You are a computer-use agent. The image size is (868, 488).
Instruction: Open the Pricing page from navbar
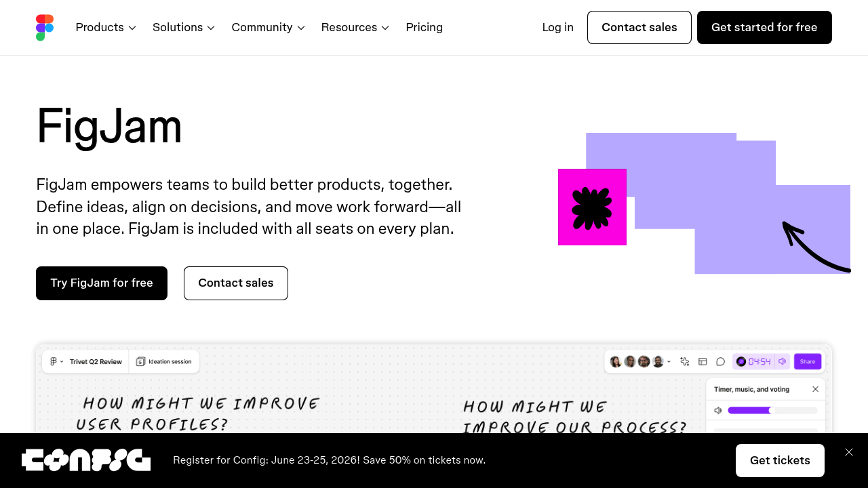pos(424,28)
